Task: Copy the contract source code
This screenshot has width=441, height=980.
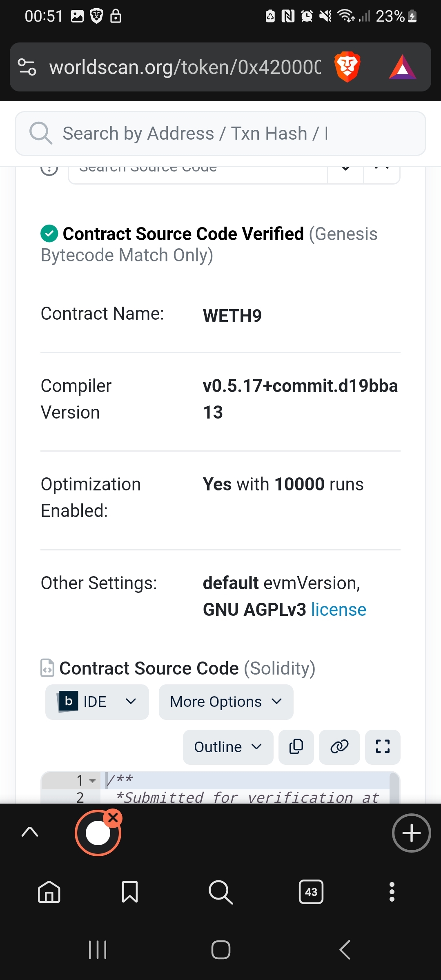Action: click(x=296, y=747)
